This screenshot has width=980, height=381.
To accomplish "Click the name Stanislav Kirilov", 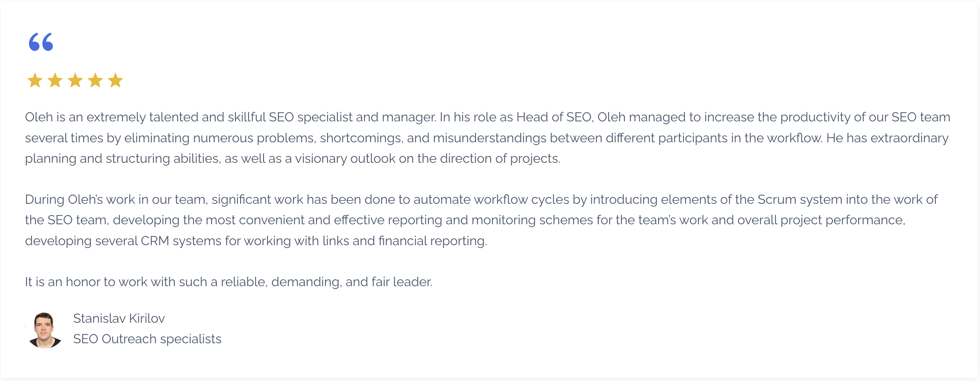I will pyautogui.click(x=119, y=318).
